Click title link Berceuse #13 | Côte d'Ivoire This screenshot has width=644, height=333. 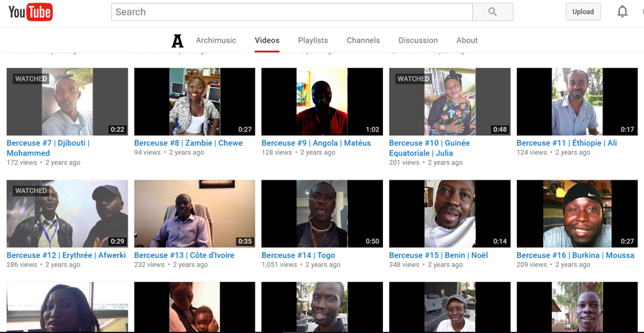[184, 256]
